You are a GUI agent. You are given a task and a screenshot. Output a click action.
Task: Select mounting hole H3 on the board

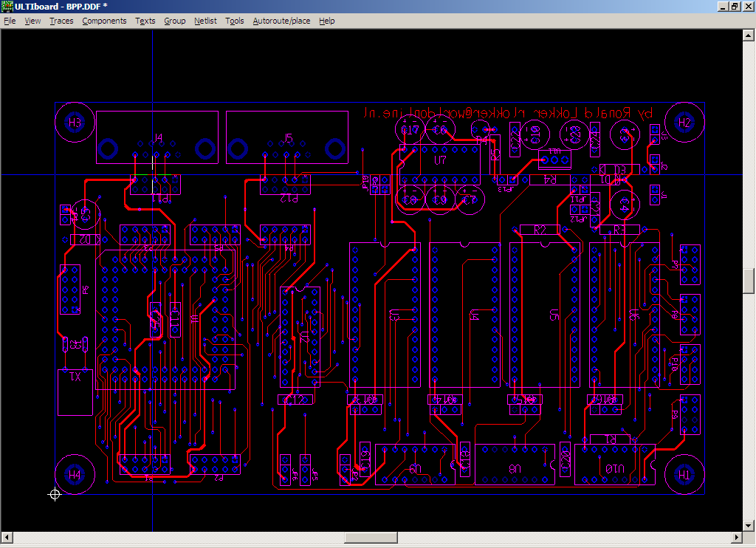point(75,123)
